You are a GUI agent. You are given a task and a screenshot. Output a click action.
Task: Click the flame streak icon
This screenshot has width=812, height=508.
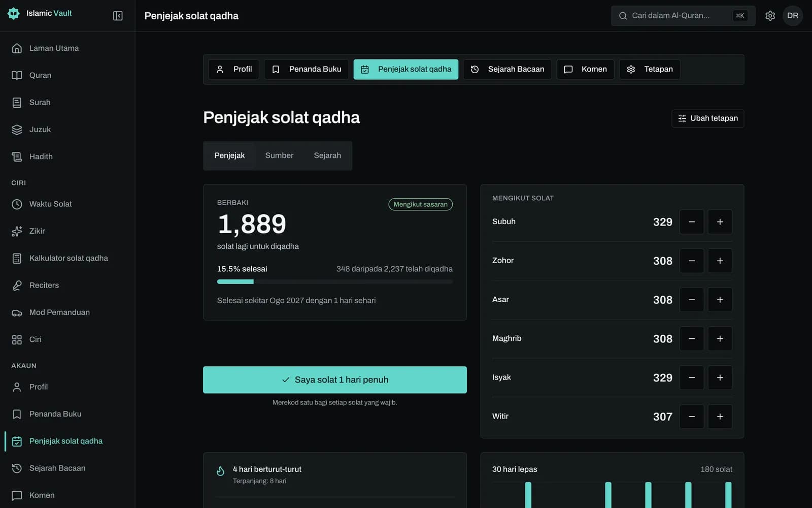click(x=220, y=471)
